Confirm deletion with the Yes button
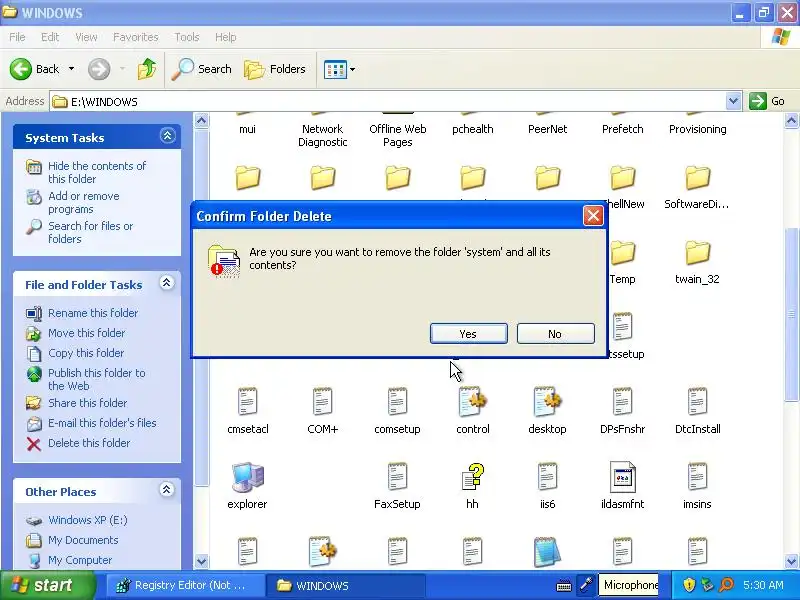Image resolution: width=800 pixels, height=600 pixels. click(468, 334)
